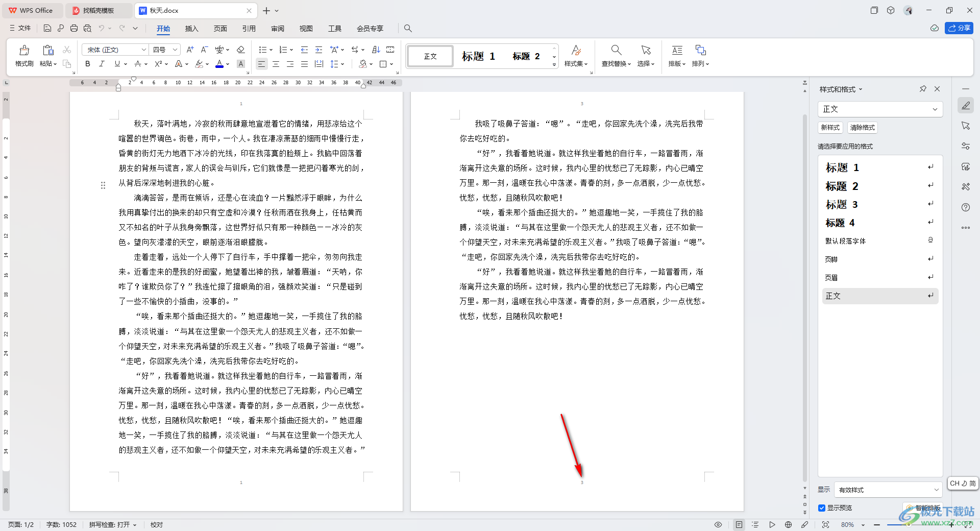The width and height of the screenshot is (980, 531).
Task: Click the Increase font size icon
Action: point(190,50)
